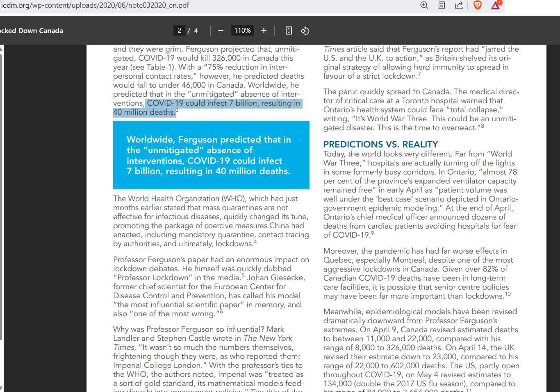Click footnote 8 after 'time to overreact.'
560x392 pixels.
point(483,126)
